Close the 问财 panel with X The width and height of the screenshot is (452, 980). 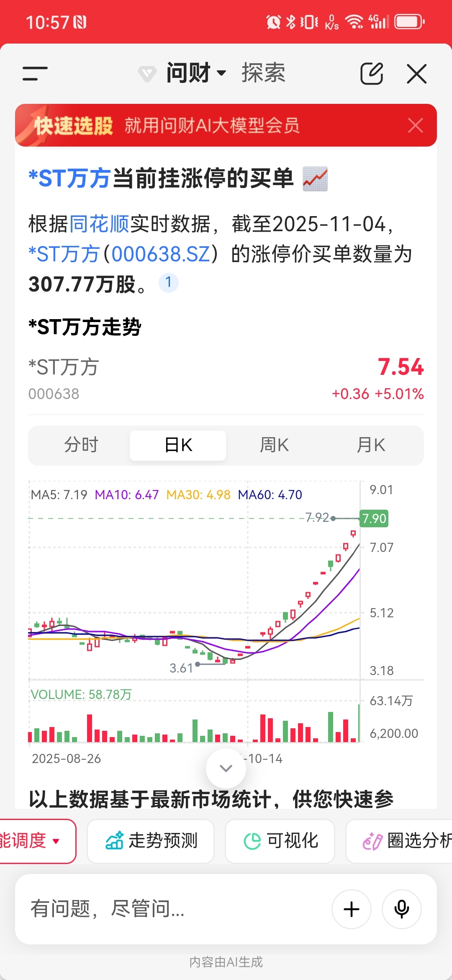[417, 74]
